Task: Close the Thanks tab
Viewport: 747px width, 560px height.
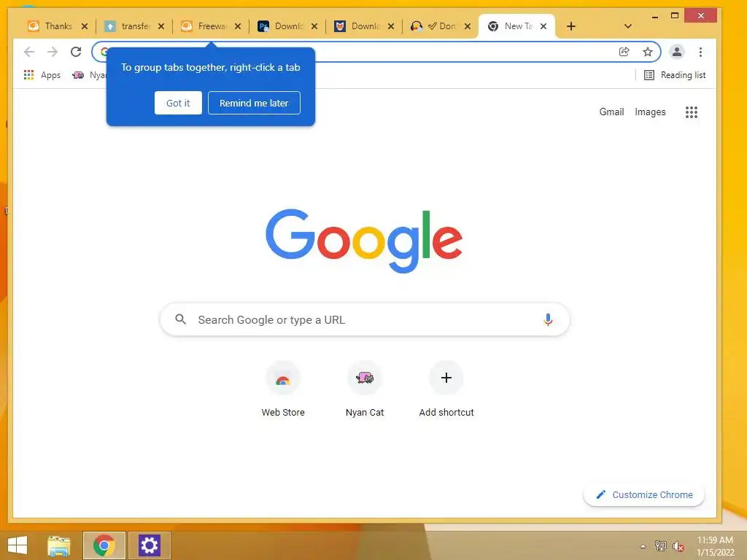Action: coord(85,26)
